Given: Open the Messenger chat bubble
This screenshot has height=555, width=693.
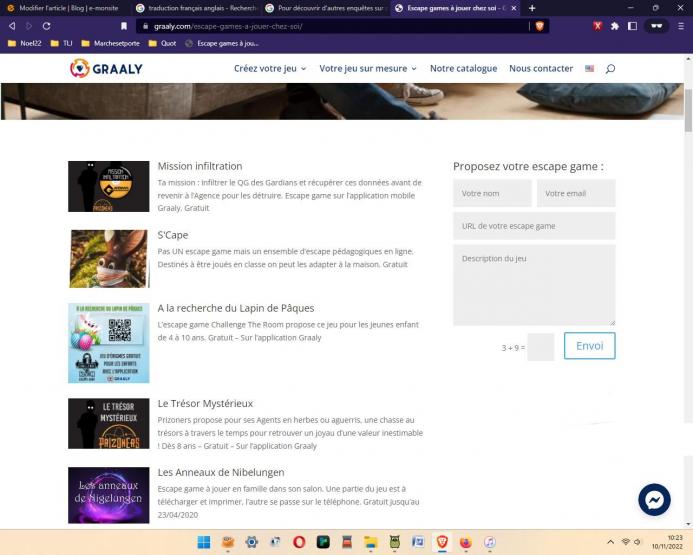Looking at the screenshot, I should (654, 499).
